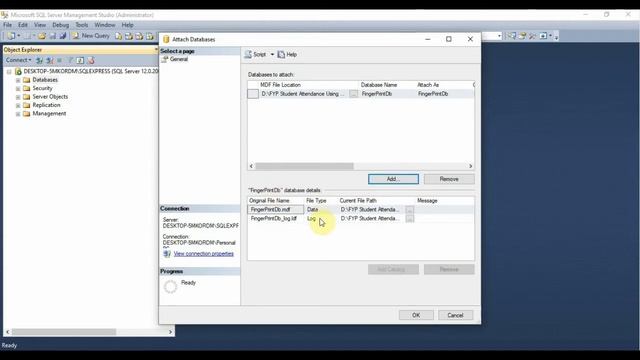Click the Replication folder icon
The height and width of the screenshot is (360, 640).
27,105
